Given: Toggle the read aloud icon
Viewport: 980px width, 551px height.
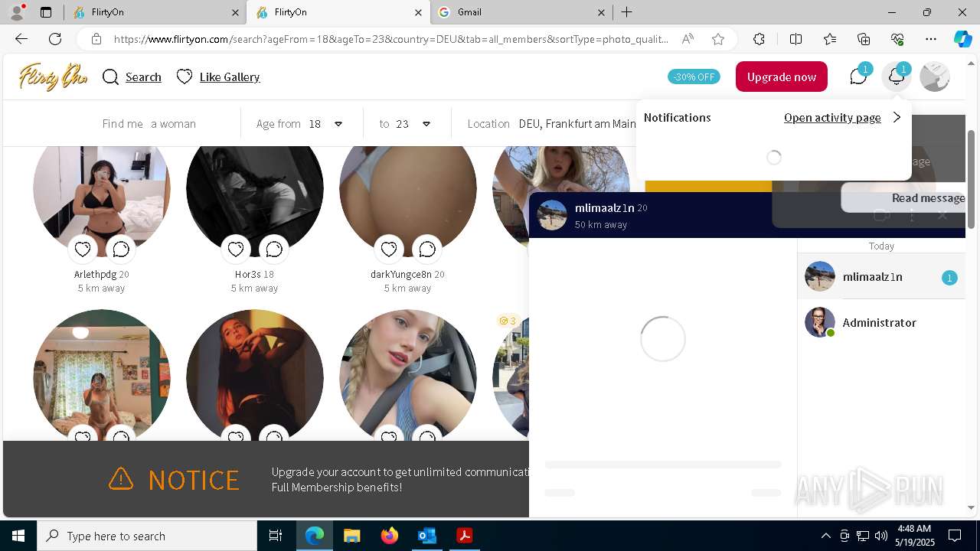Looking at the screenshot, I should 688,39.
